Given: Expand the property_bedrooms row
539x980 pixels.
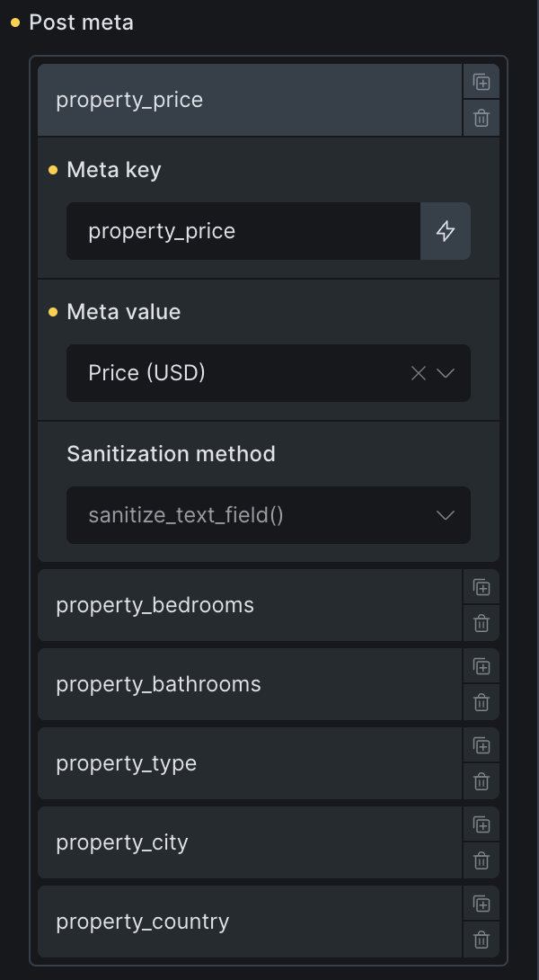Looking at the screenshot, I should 250,605.
